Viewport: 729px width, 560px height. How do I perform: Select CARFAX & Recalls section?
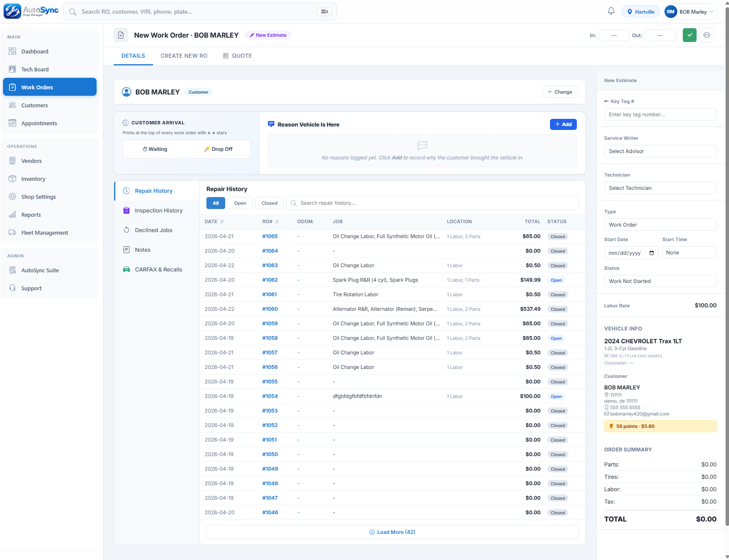point(157,269)
